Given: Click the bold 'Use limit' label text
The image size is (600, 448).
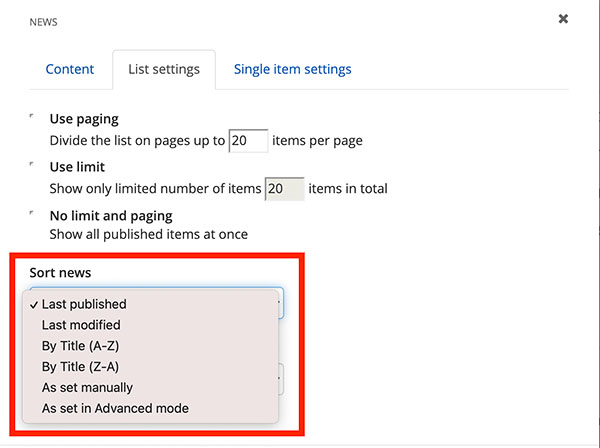Looking at the screenshot, I should tap(77, 167).
